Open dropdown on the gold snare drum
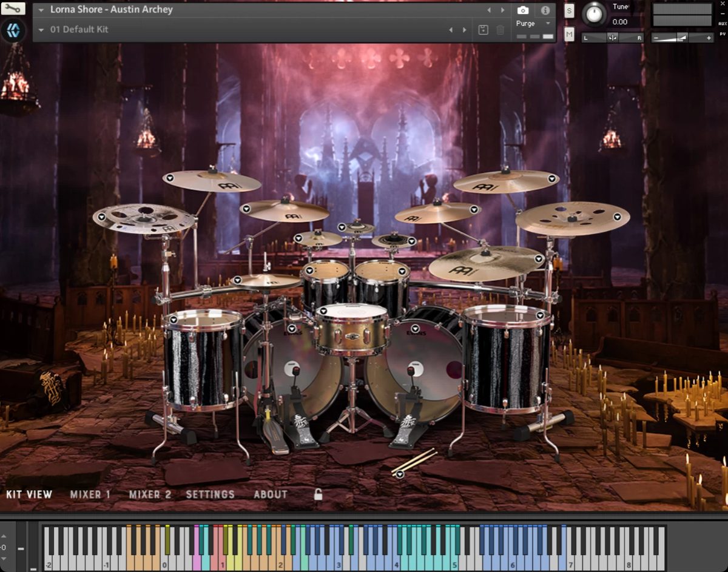This screenshot has height=572, width=728. pyautogui.click(x=323, y=311)
